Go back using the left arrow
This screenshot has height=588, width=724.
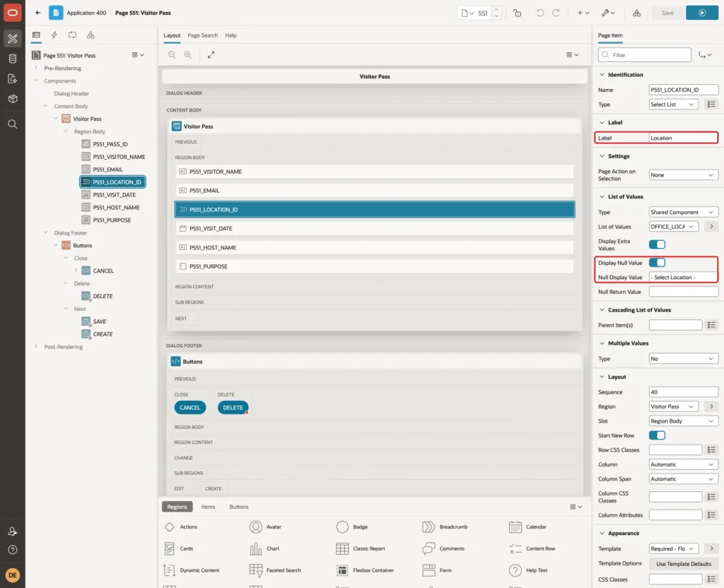click(38, 13)
